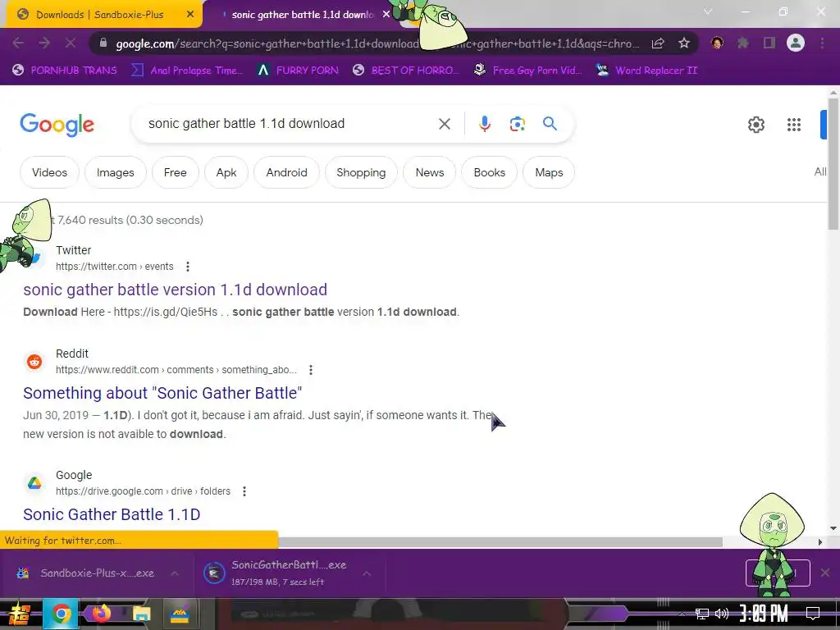Bookmark this page with the star icon
Screen dimensions: 840x630
point(683,43)
